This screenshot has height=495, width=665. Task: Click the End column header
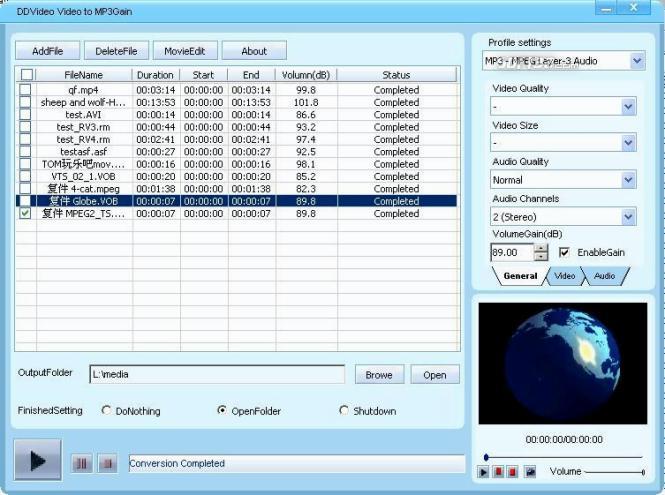(x=251, y=75)
